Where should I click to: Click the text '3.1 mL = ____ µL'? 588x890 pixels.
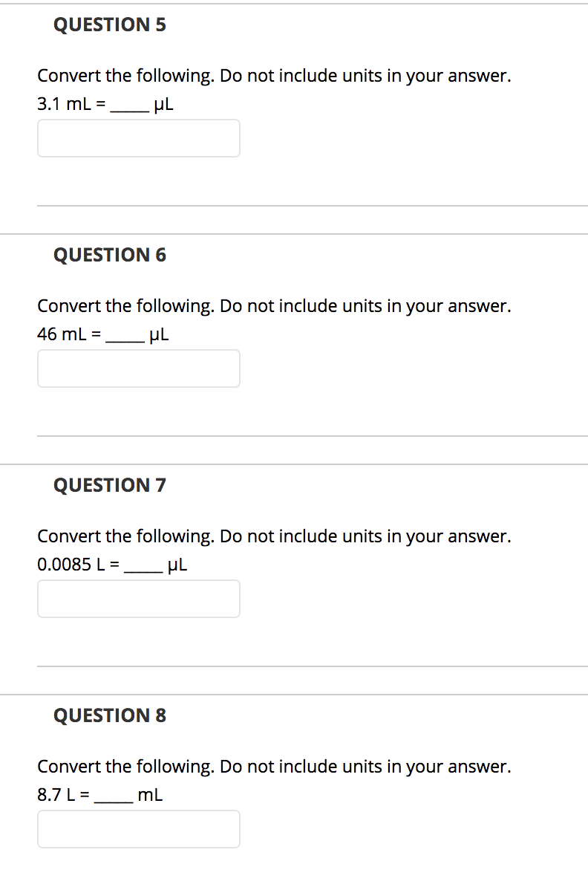click(105, 104)
